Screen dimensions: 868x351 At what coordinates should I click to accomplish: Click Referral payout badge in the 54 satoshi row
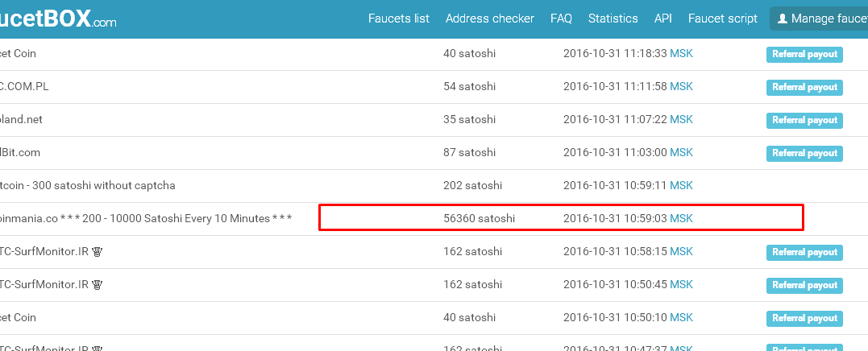coord(804,88)
